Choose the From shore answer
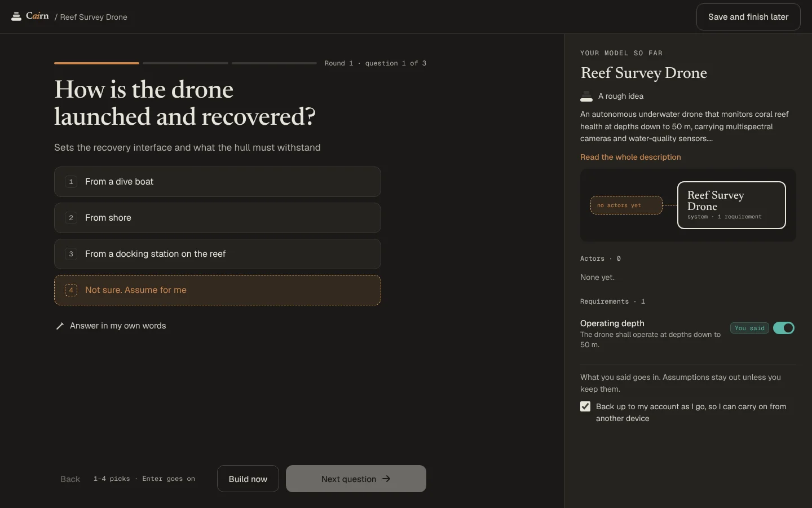The image size is (812, 508). pos(218,218)
